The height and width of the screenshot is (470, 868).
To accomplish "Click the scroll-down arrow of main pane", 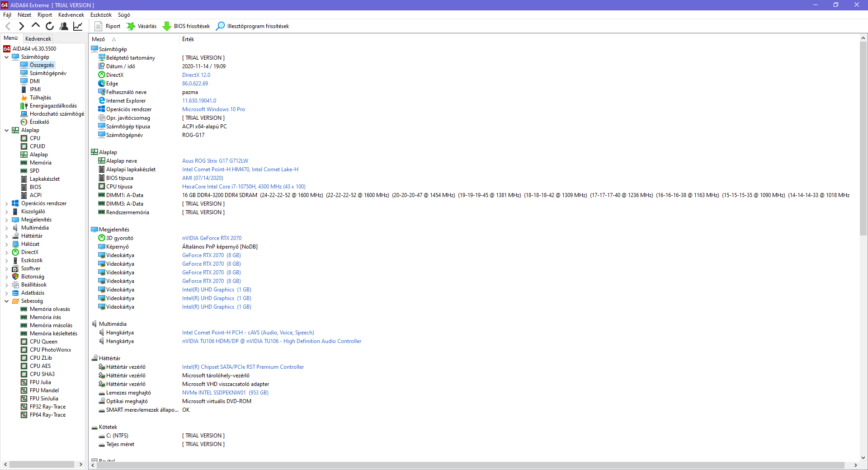I will [x=863, y=457].
